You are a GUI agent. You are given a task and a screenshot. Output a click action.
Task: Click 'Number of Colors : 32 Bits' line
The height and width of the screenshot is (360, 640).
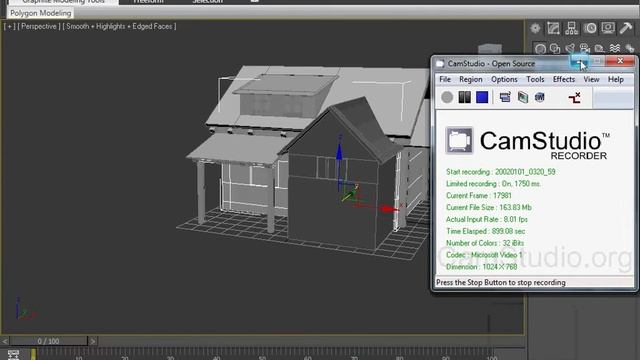tap(485, 243)
